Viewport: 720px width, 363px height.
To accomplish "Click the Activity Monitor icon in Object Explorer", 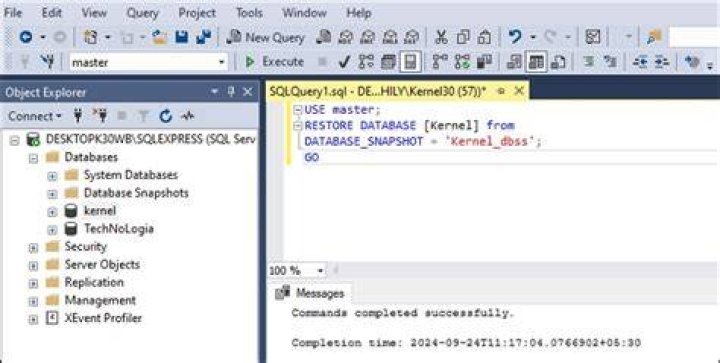I will pyautogui.click(x=187, y=116).
